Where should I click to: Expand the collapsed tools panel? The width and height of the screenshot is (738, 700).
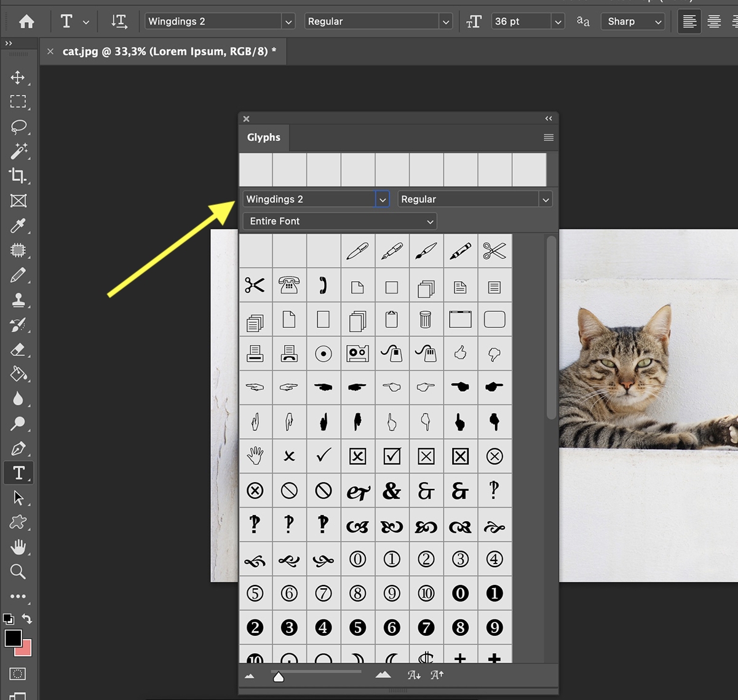(x=9, y=43)
